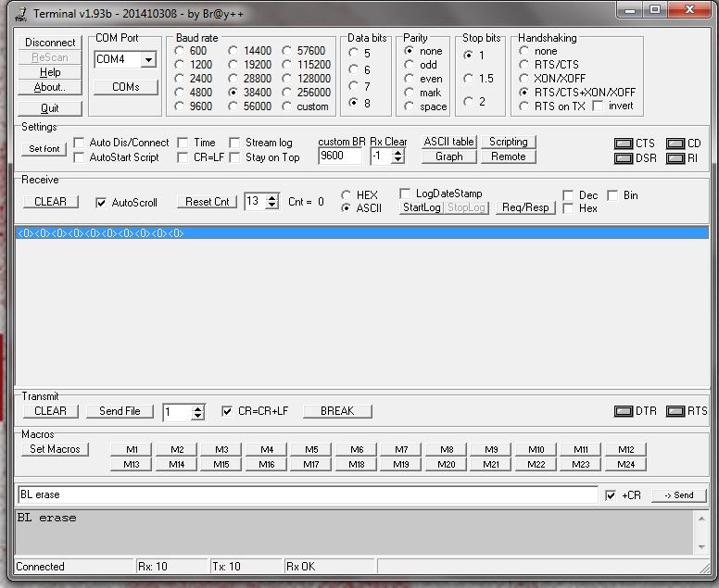Open the COM Port dropdown
Image resolution: width=719 pixels, height=588 pixels.
[x=148, y=59]
